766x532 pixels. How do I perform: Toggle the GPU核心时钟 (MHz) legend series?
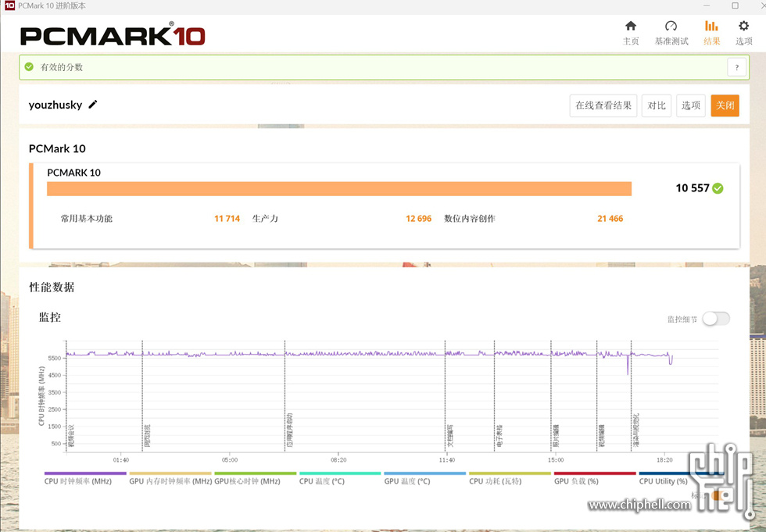pos(255,478)
